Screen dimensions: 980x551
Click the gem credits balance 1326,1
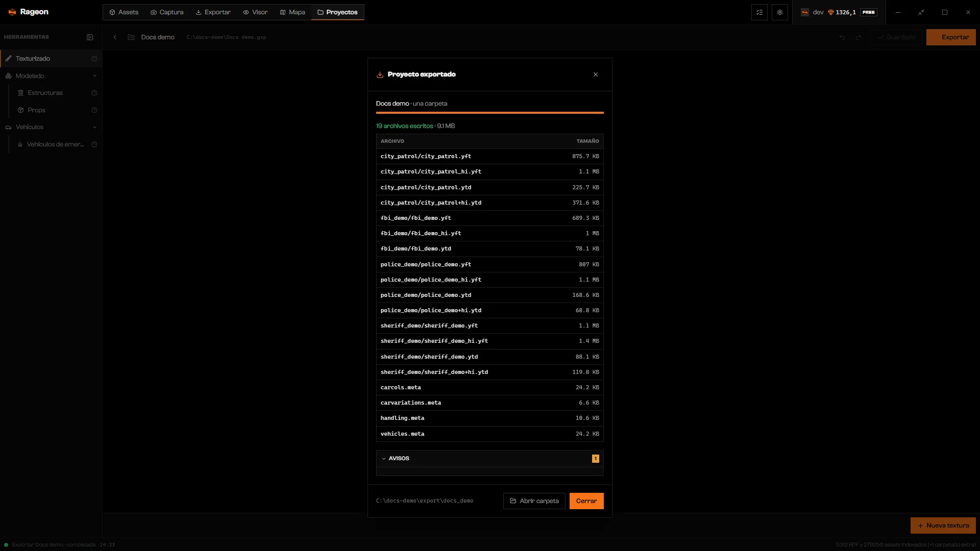coord(842,12)
